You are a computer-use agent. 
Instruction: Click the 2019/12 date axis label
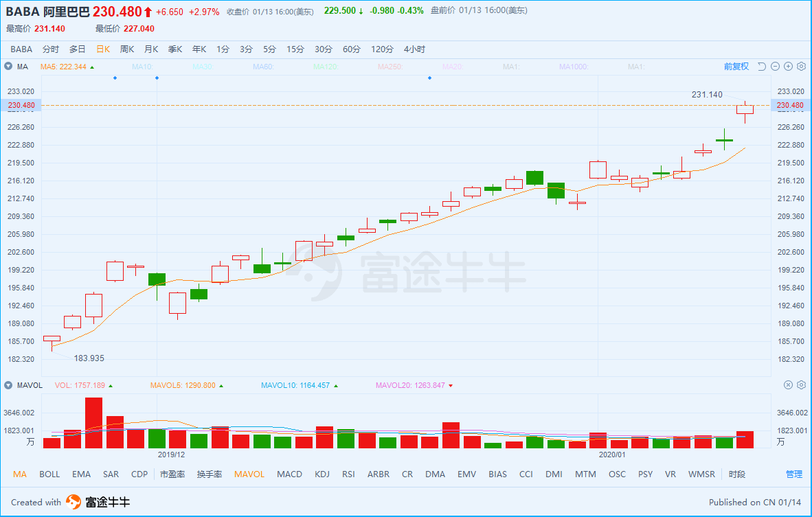point(172,455)
